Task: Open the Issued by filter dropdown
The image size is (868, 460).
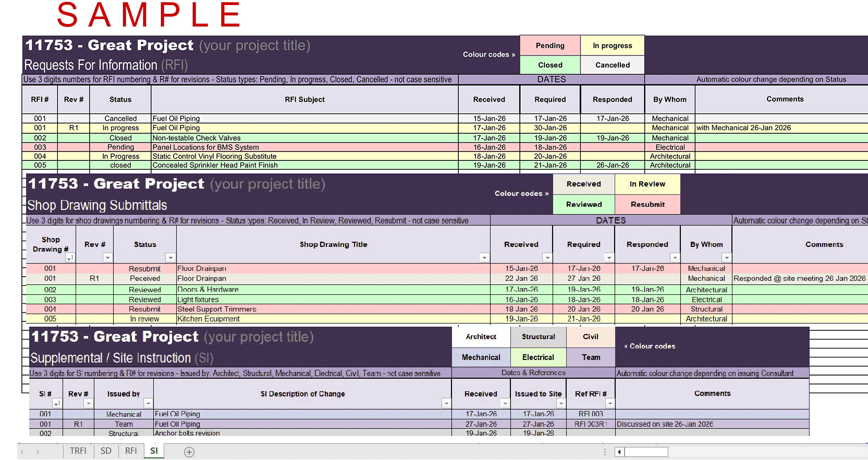Action: pos(148,403)
